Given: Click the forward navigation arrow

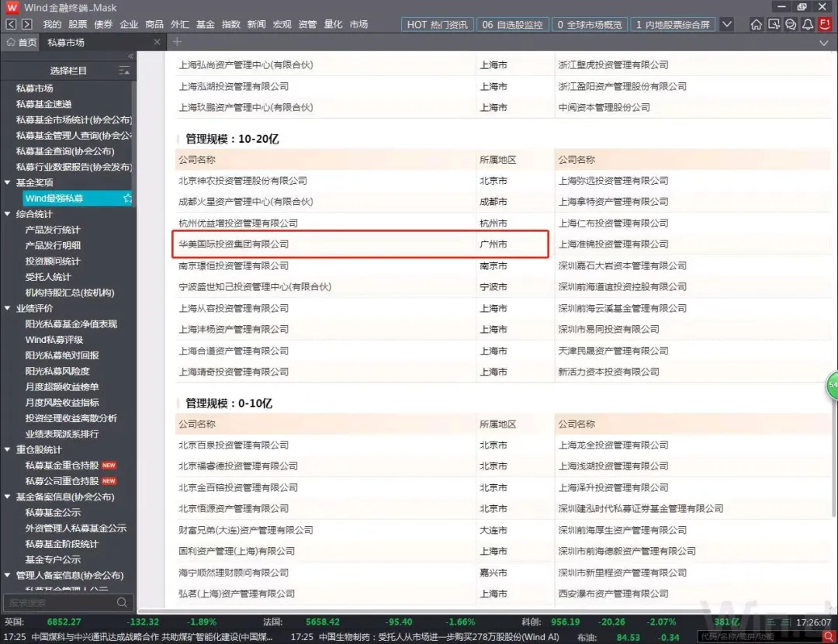Looking at the screenshot, I should point(28,25).
